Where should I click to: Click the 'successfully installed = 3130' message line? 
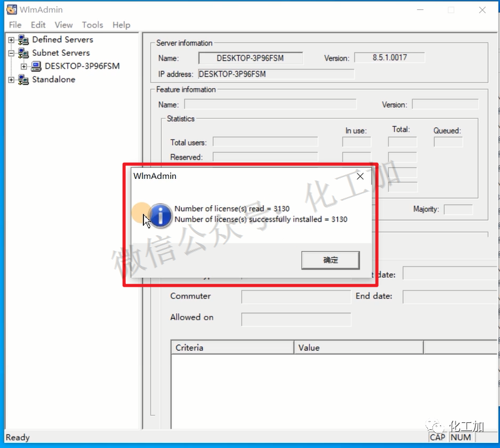point(261,220)
